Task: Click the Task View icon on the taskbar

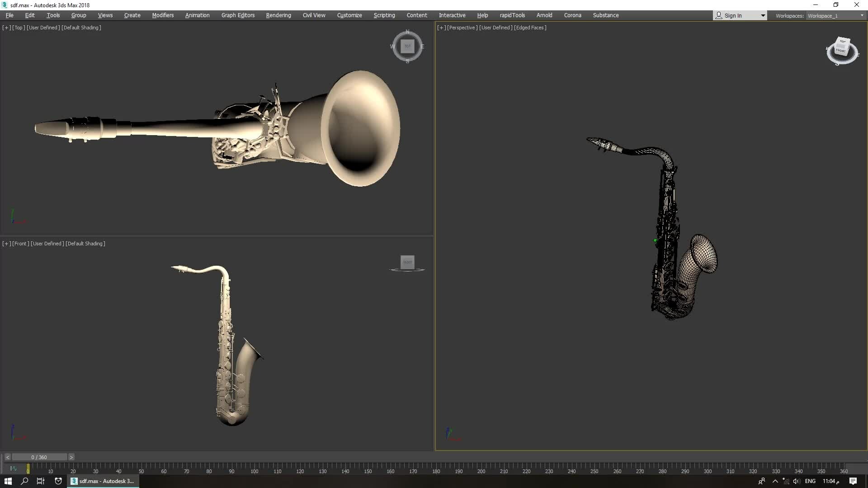Action: click(40, 481)
